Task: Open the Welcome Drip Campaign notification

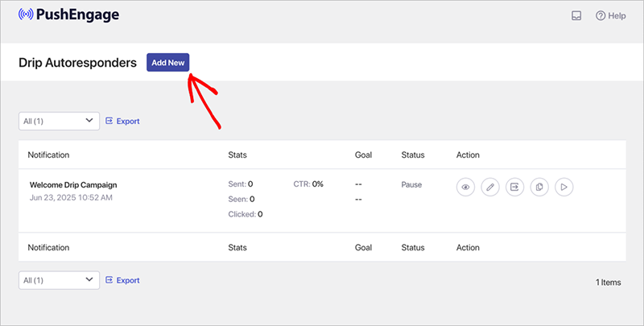Action: click(x=73, y=184)
